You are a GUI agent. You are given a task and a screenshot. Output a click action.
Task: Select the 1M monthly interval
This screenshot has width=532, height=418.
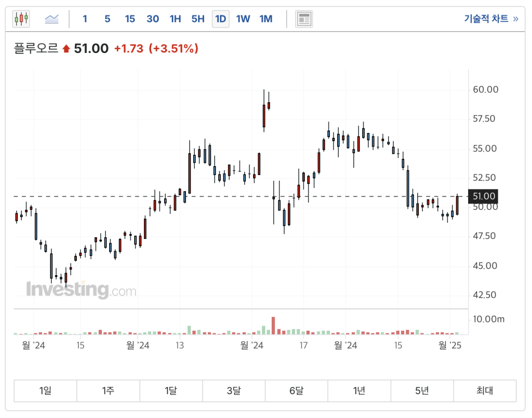(x=265, y=19)
